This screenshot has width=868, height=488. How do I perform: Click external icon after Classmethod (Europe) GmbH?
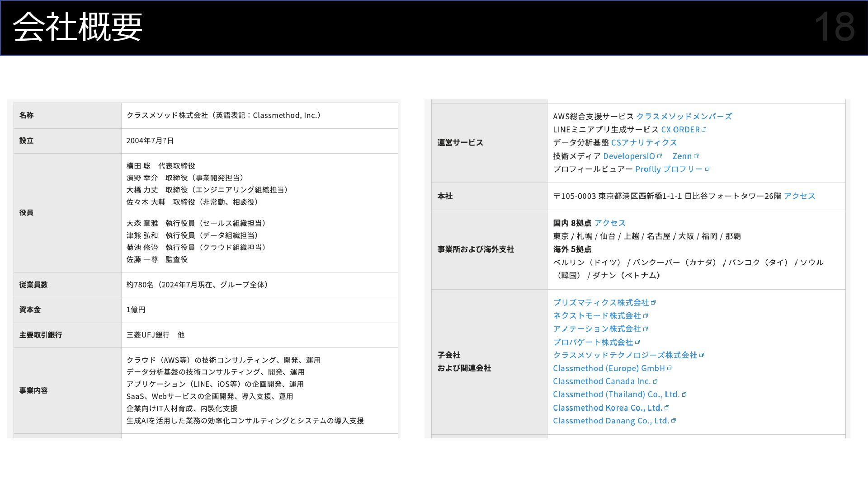coord(670,368)
